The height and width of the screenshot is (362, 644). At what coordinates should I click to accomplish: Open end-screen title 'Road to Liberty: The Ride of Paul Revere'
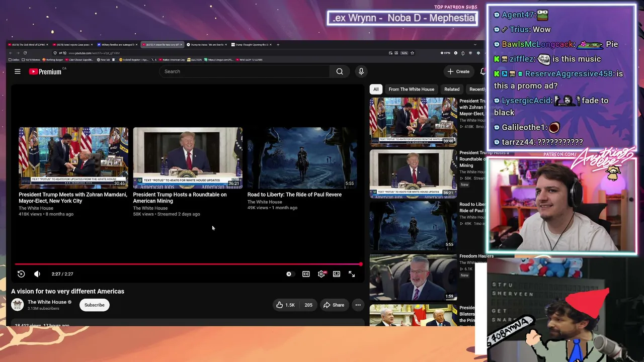[x=294, y=195]
